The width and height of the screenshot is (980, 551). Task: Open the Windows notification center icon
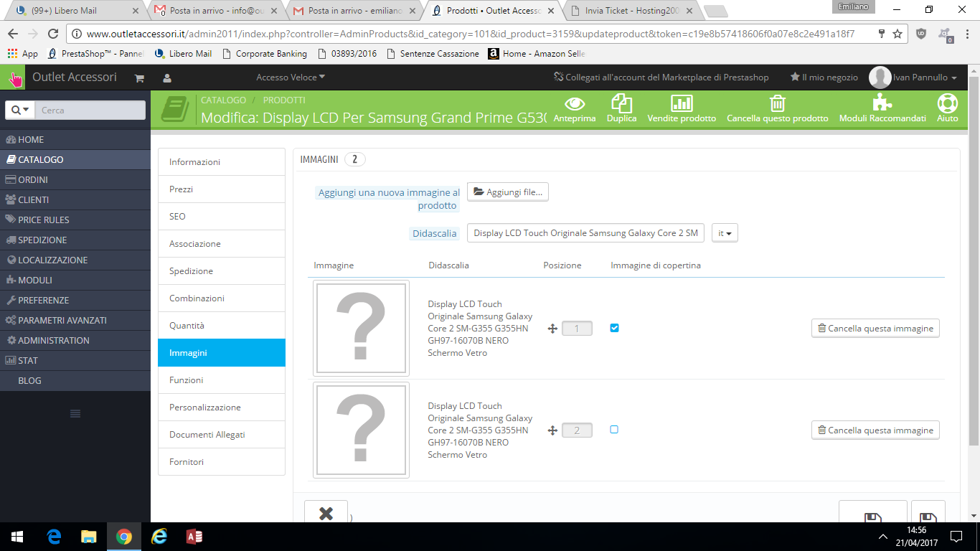pyautogui.click(x=956, y=536)
